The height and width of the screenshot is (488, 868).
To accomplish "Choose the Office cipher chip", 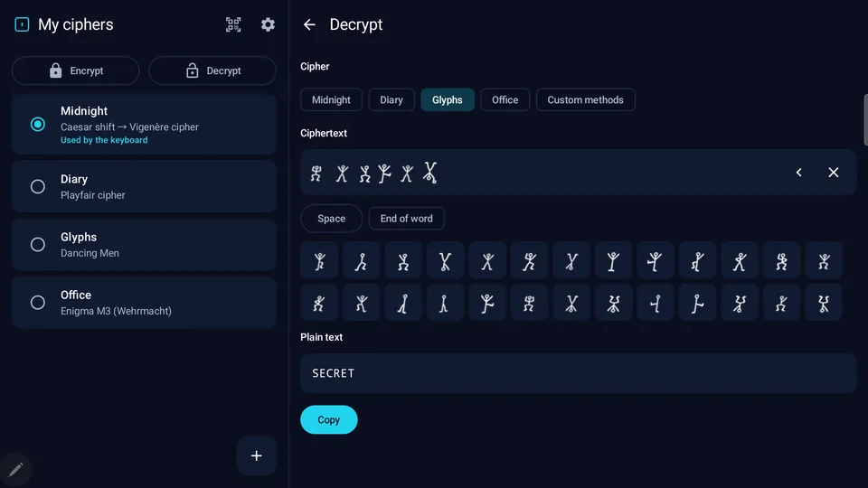I will coord(505,100).
